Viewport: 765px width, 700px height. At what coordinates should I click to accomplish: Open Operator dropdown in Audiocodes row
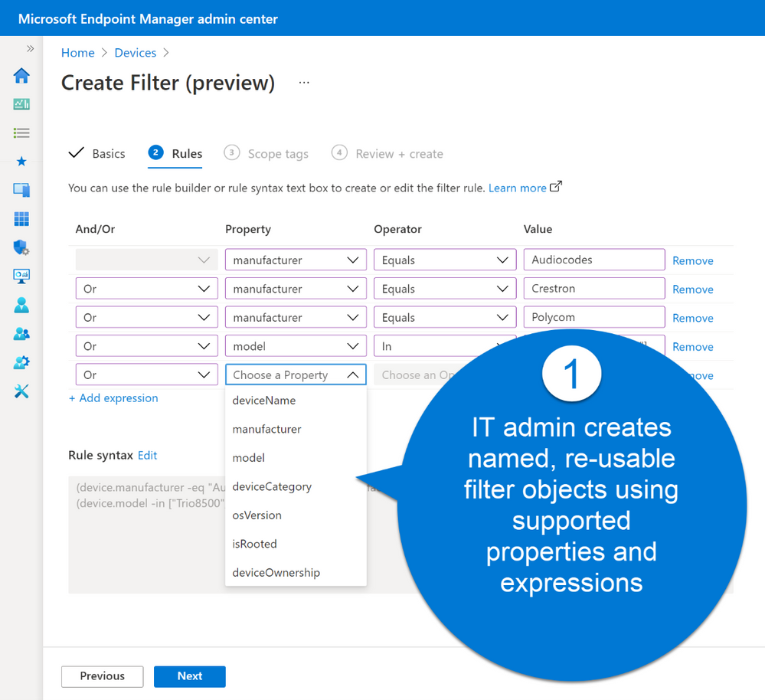[445, 260]
